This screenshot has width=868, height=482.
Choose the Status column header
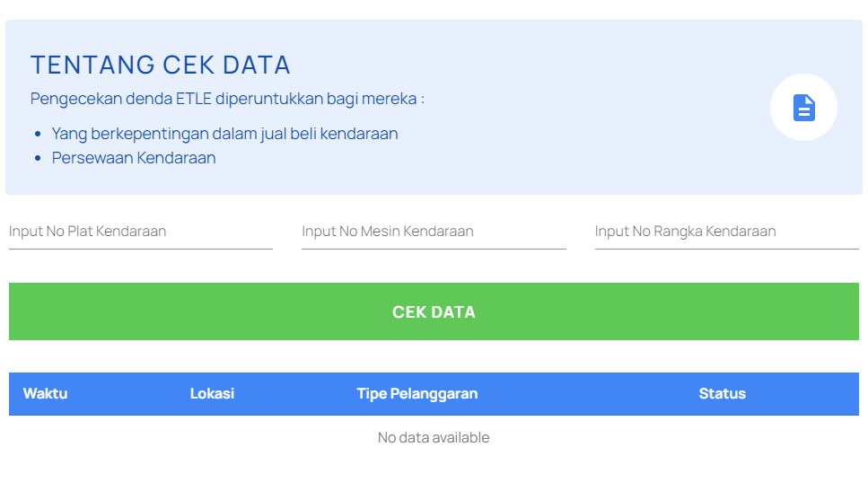click(x=722, y=394)
